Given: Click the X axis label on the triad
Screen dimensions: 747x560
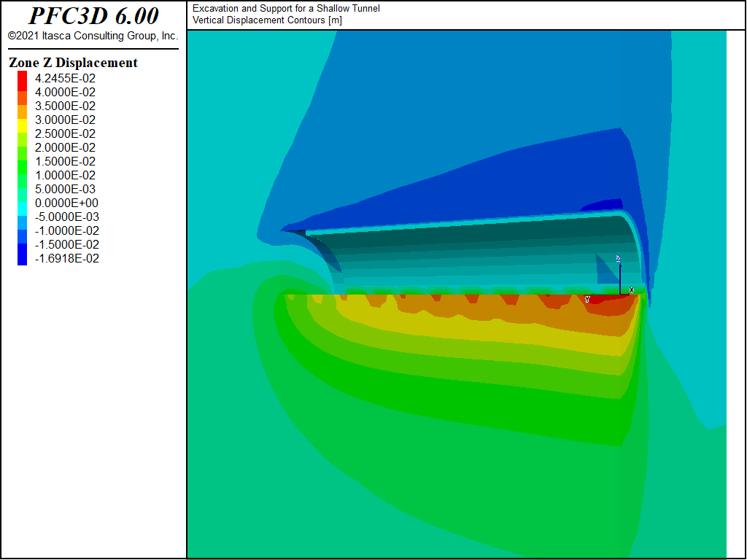Looking at the screenshot, I should [x=632, y=290].
